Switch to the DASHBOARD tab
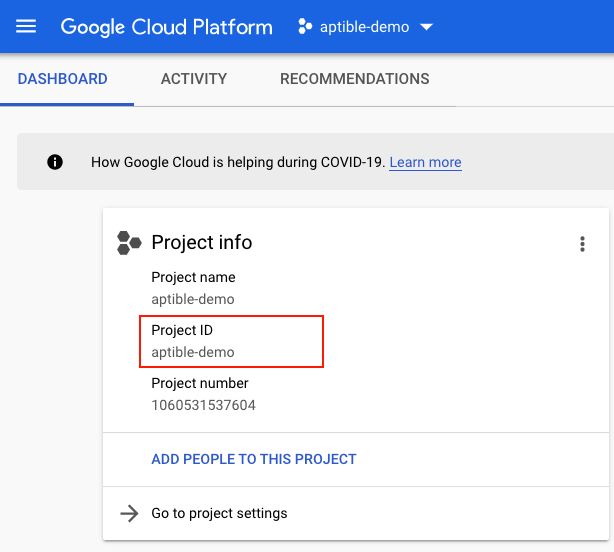614x552 pixels. point(63,79)
